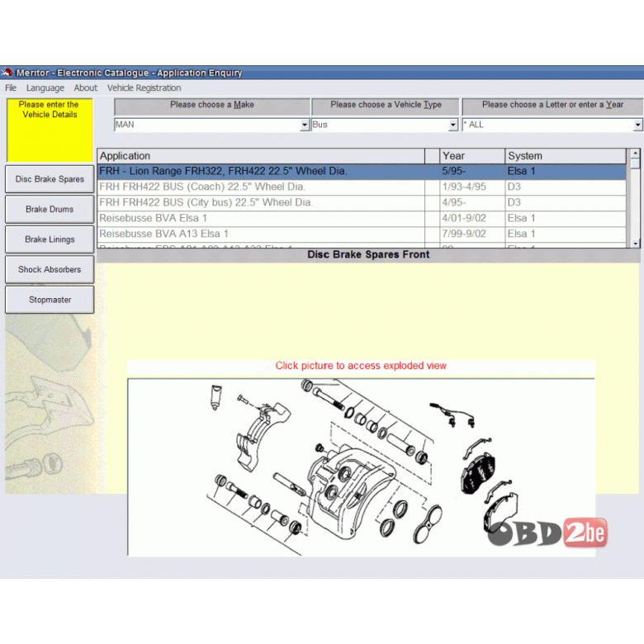Expand the Letter or Year dropdown showing ALL

637,125
